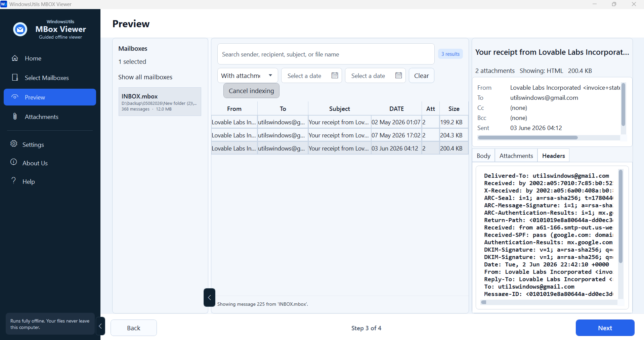
Task: Focus the search sender, recipient field
Action: coord(326,54)
